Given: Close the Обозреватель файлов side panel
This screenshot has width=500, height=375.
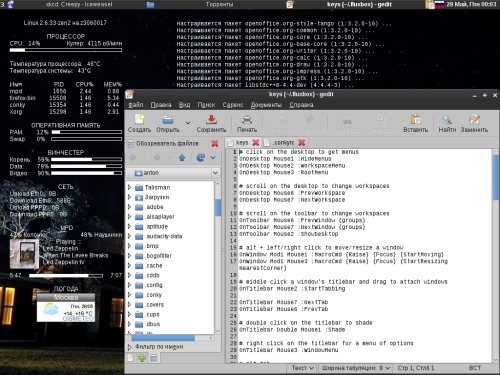Looking at the screenshot, I should (x=215, y=143).
